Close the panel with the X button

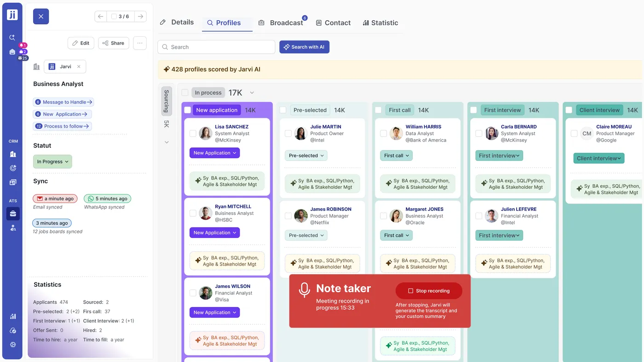coord(41,17)
